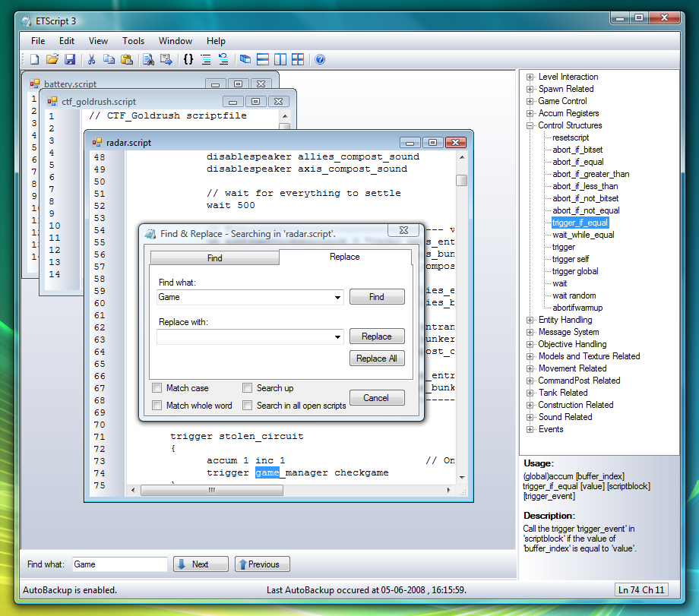Click the Replace button
The image size is (699, 616).
click(377, 336)
